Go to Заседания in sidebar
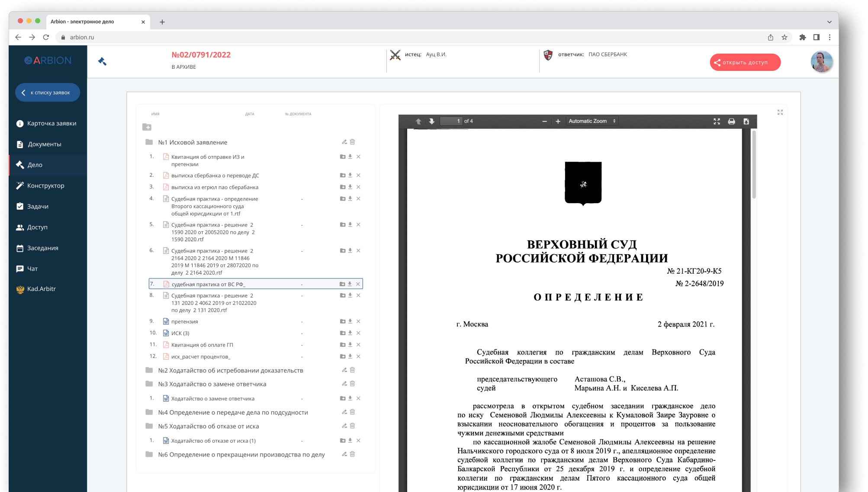Image resolution: width=868 pixels, height=492 pixels. coord(42,248)
